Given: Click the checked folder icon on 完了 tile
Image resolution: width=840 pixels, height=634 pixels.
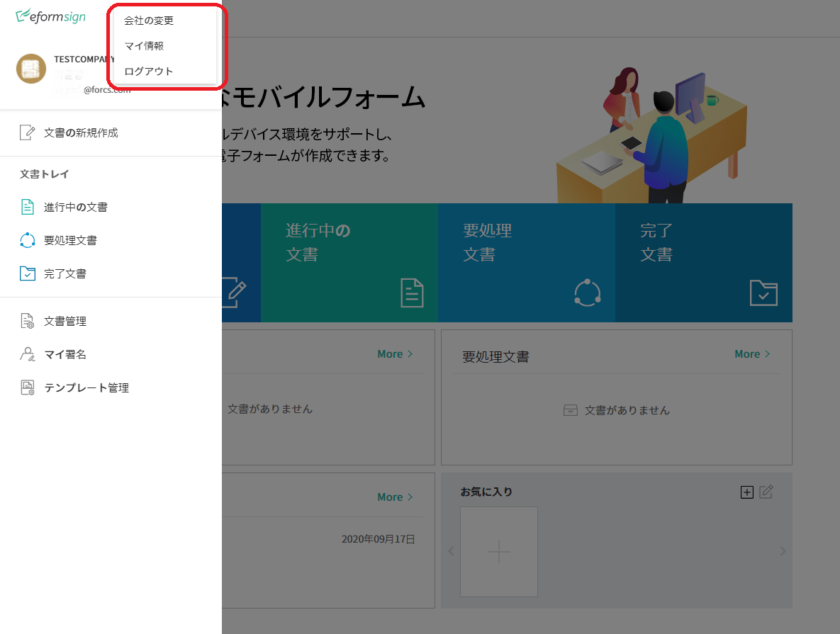Looking at the screenshot, I should (763, 293).
